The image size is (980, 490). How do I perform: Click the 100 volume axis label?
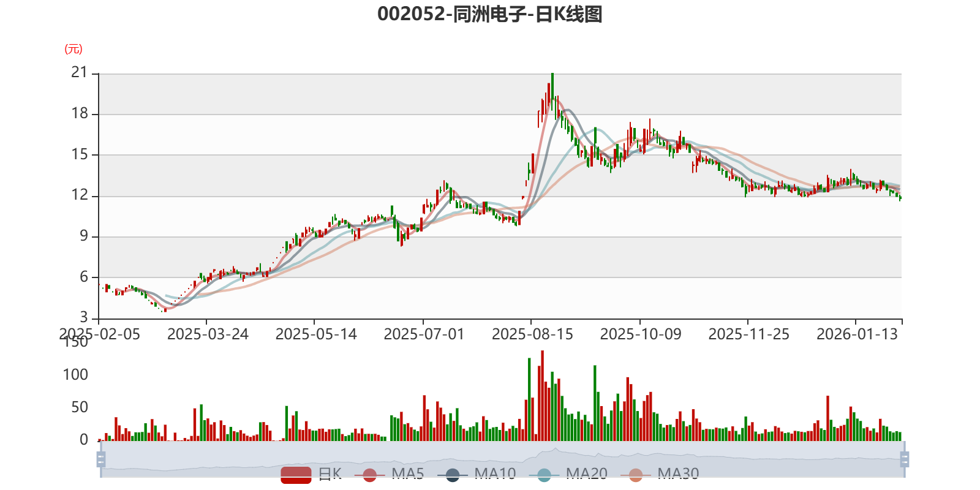click(x=75, y=375)
